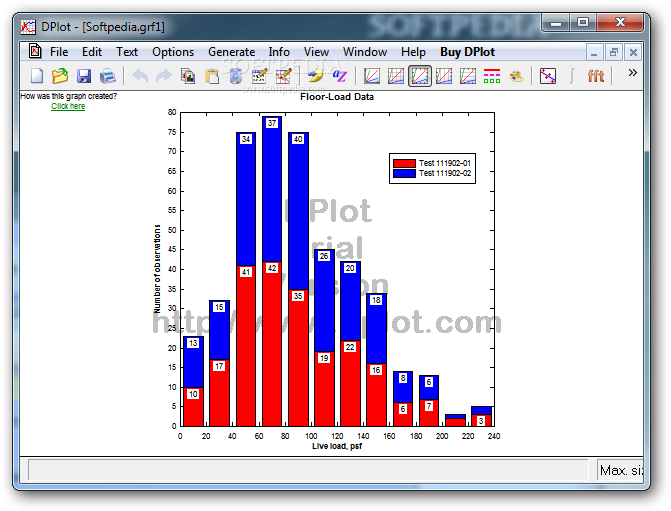Click the colored line styles icon
This screenshot has height=511, width=671.
(x=492, y=76)
